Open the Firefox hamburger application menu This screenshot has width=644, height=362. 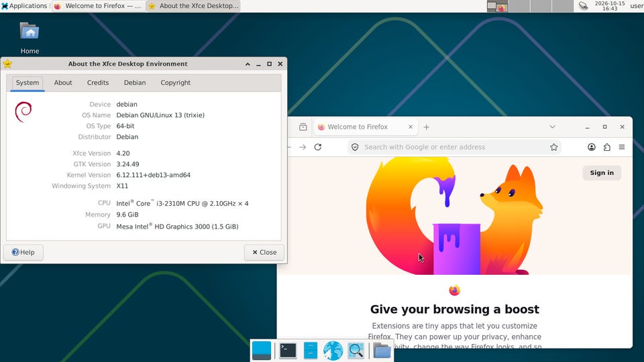click(x=622, y=147)
